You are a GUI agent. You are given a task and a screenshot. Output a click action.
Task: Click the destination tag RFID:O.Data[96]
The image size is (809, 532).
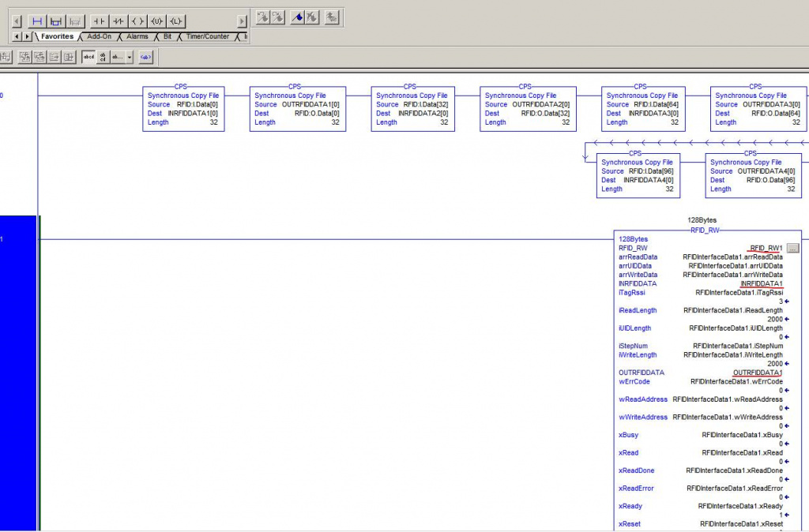click(x=771, y=181)
